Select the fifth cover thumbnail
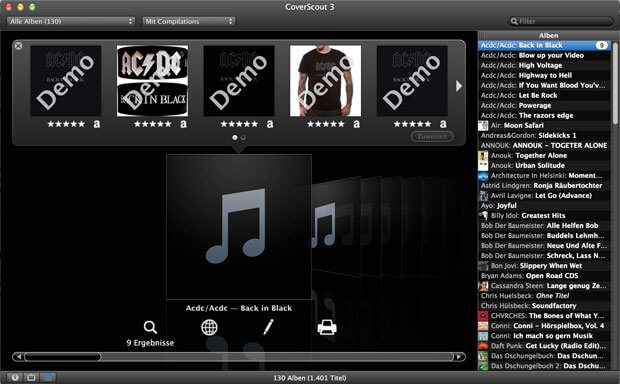This screenshot has width=620, height=384. click(x=412, y=81)
